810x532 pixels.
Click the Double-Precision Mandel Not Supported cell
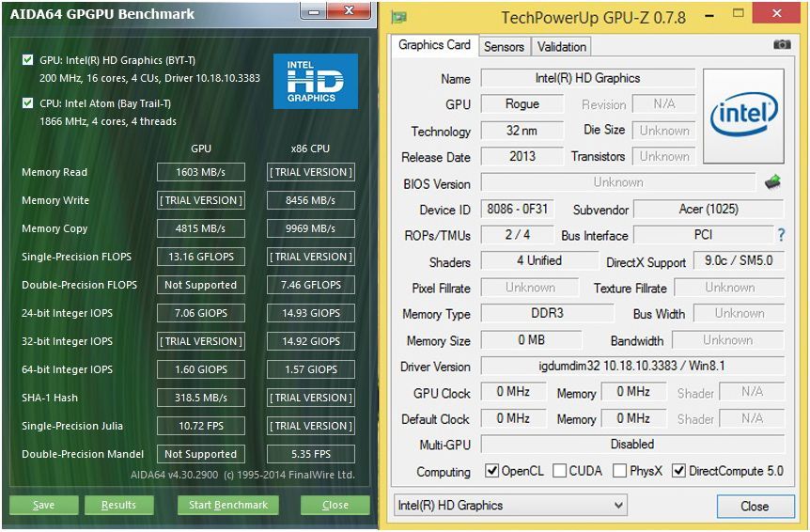(201, 454)
